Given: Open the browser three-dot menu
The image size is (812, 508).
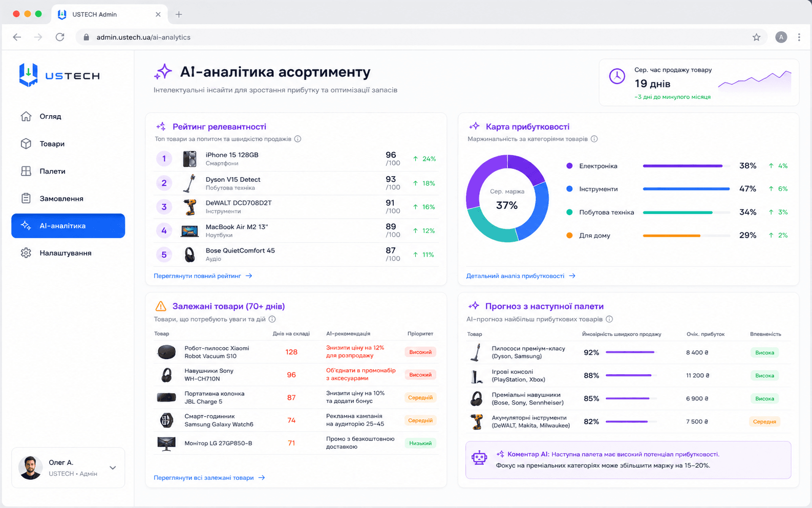Looking at the screenshot, I should pyautogui.click(x=799, y=37).
